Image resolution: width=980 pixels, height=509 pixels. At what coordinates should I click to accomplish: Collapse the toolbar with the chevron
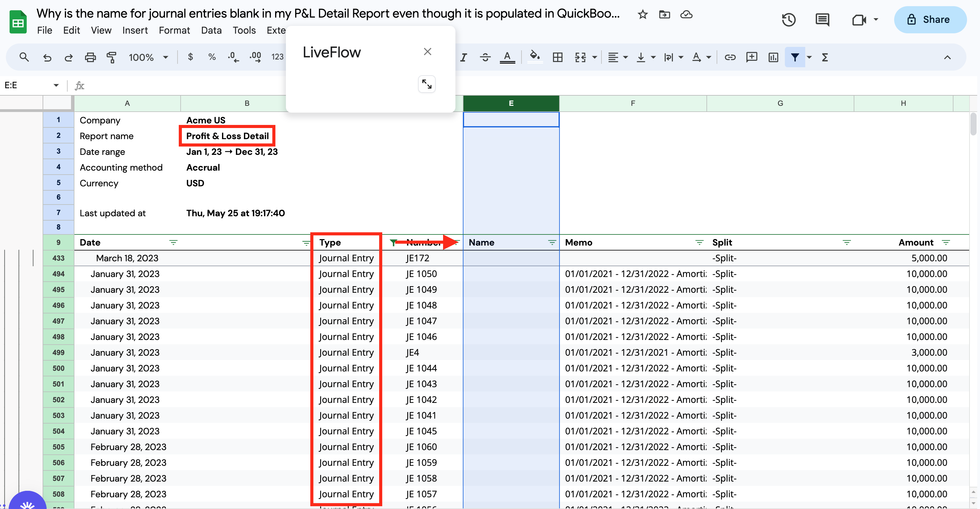(x=947, y=57)
